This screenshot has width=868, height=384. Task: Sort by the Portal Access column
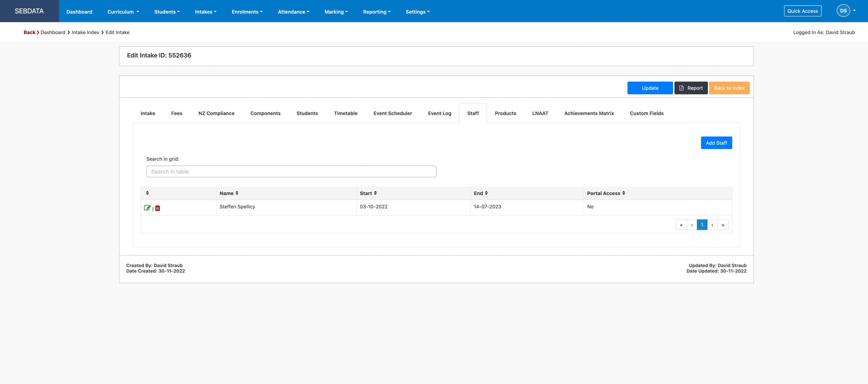[606, 193]
